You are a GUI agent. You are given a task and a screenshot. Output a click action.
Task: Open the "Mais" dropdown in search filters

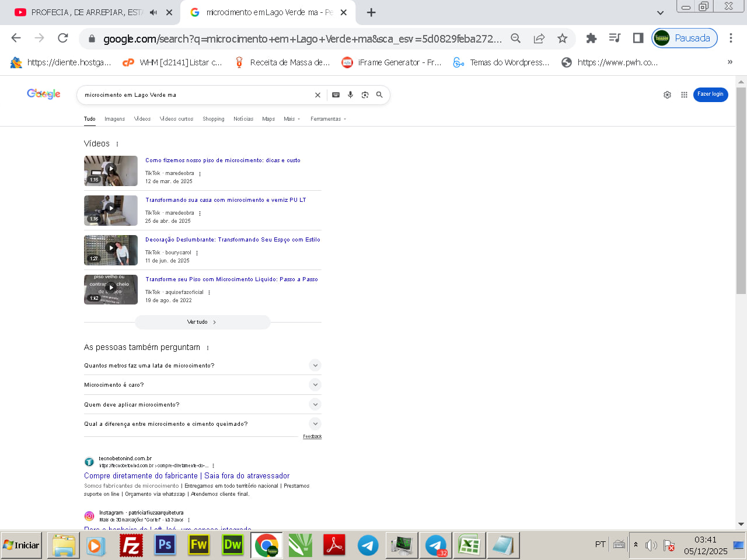(x=291, y=119)
